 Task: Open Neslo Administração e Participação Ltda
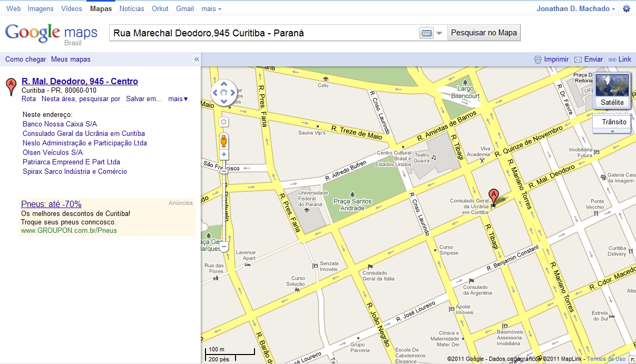pos(85,143)
